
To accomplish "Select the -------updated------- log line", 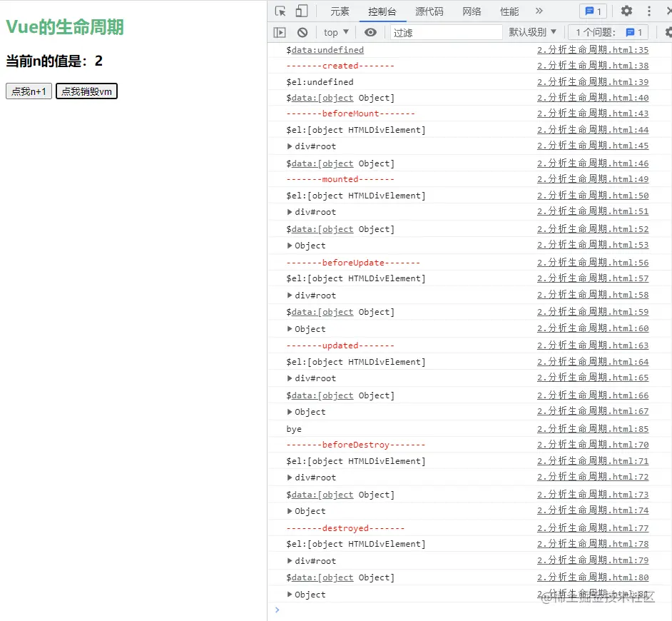I will [340, 345].
